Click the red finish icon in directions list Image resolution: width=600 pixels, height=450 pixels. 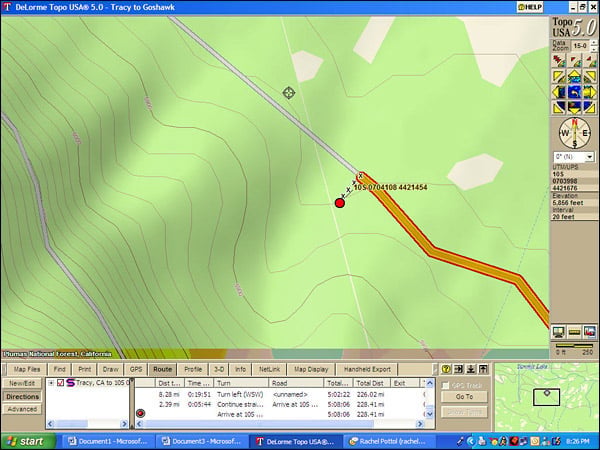[140, 413]
